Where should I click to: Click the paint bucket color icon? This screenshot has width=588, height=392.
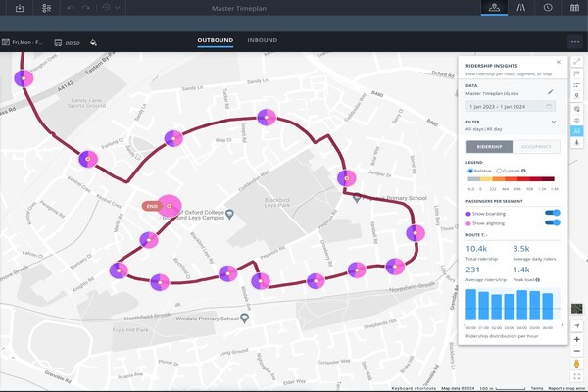(93, 43)
